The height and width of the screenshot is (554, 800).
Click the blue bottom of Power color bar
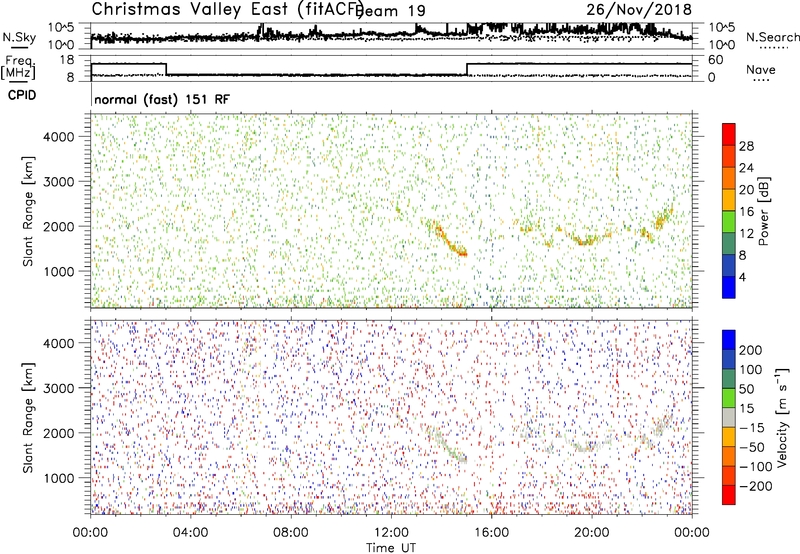[x=729, y=287]
